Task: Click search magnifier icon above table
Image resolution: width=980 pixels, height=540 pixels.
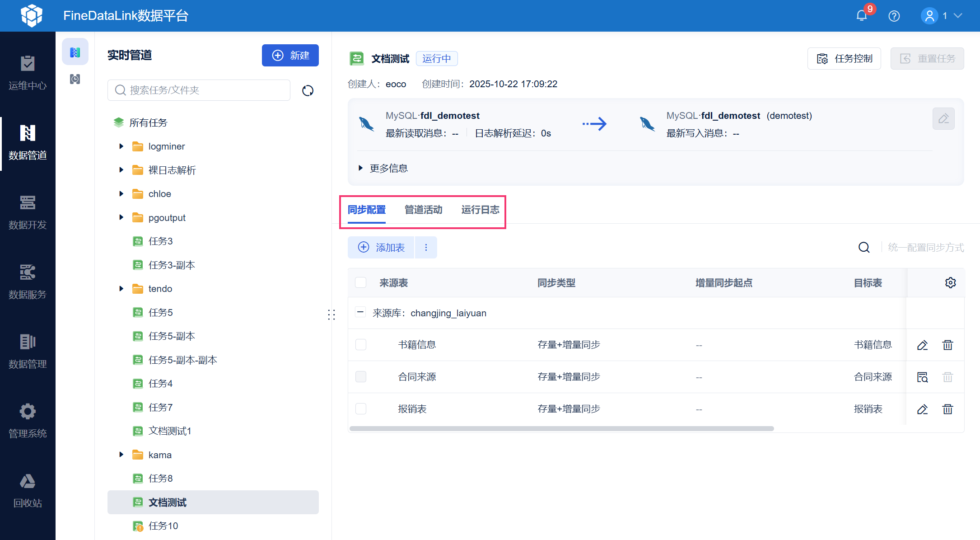Action: click(x=863, y=248)
